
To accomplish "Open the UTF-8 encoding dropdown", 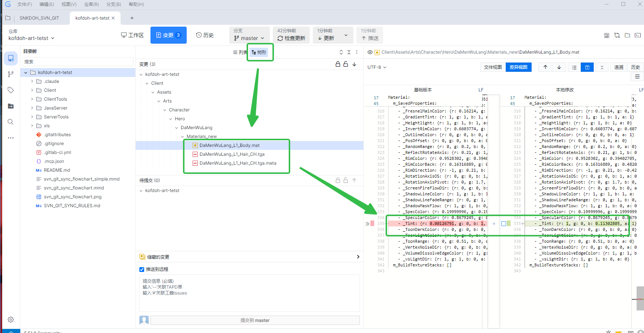I will point(377,67).
